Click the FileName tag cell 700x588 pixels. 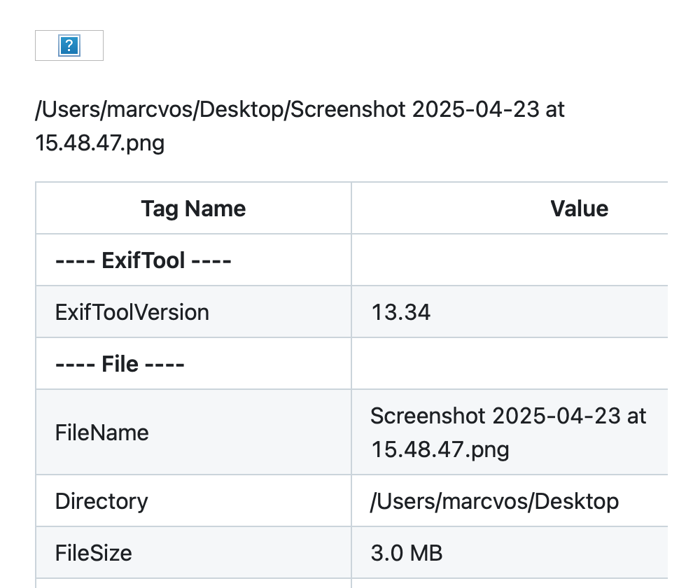[x=101, y=433]
